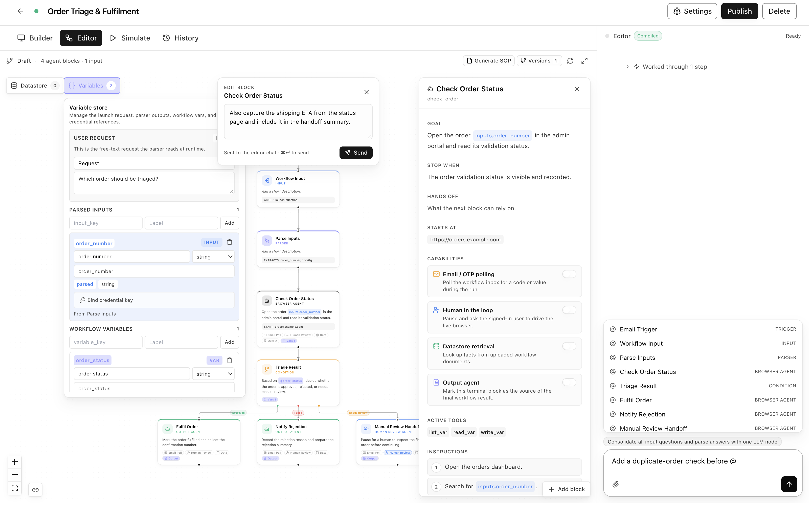This screenshot has width=812, height=506.
Task: Select Email Trigger mention option
Action: click(705, 330)
